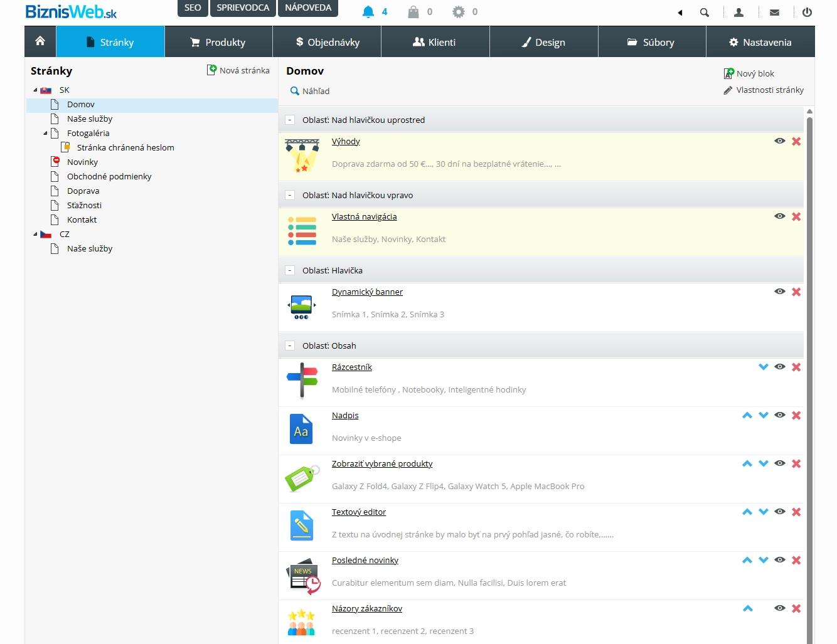
Task: Open the Produkty tab
Action: 218,42
